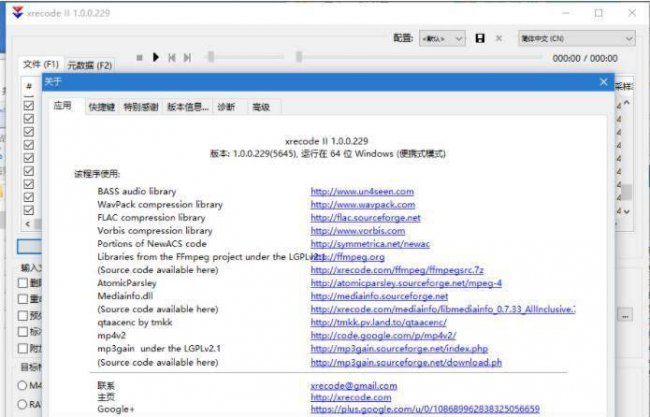
Task: Toggle the fourth checkbox in file list
Action: coord(29,145)
